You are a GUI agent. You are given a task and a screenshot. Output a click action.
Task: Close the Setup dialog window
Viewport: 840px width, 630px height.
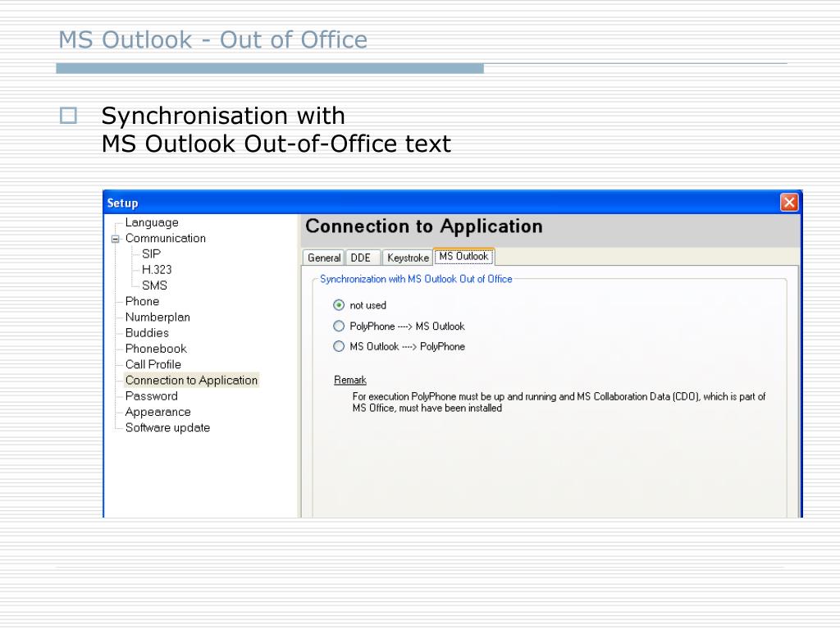(x=789, y=203)
